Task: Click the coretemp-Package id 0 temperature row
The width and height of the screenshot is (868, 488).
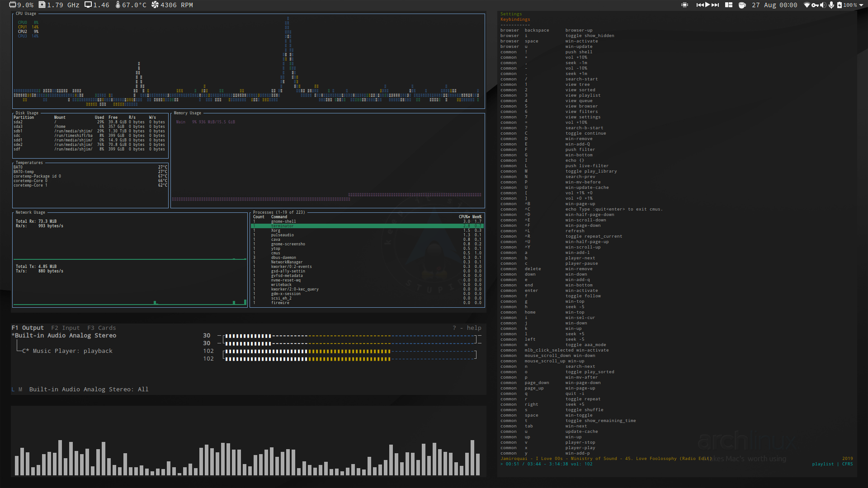Action: (90, 176)
